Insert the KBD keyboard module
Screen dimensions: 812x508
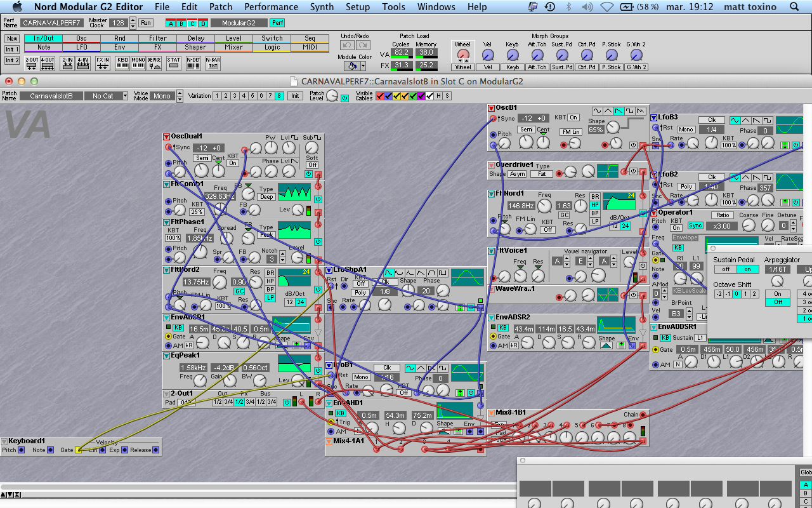[x=122, y=63]
